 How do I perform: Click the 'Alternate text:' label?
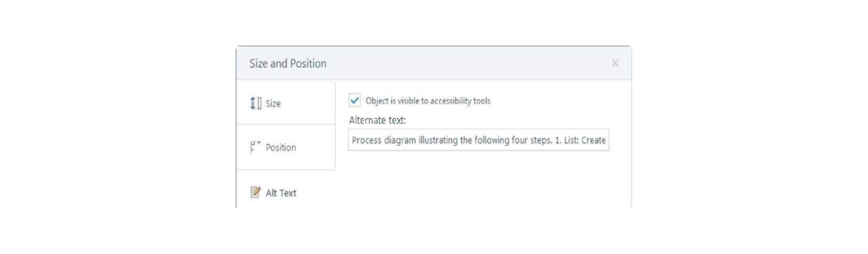(377, 120)
